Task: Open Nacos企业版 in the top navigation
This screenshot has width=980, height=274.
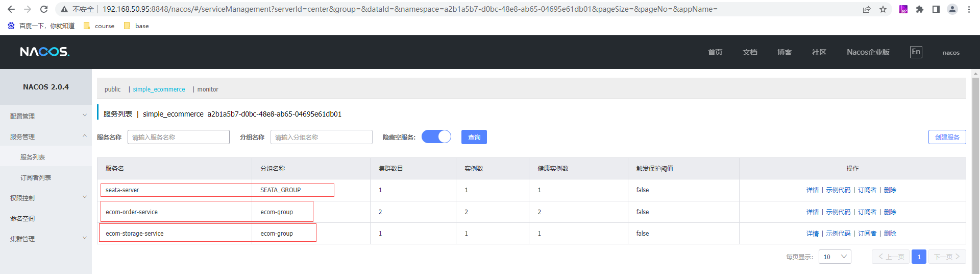Action: tap(868, 52)
